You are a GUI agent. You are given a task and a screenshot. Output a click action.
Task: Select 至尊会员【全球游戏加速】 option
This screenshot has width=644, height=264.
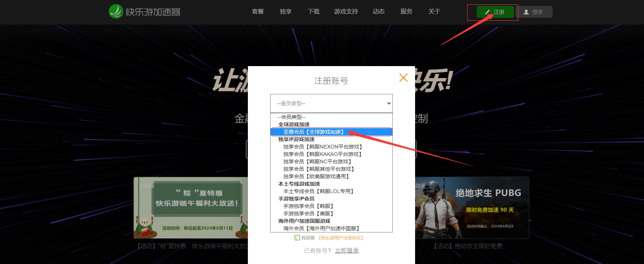pyautogui.click(x=331, y=132)
